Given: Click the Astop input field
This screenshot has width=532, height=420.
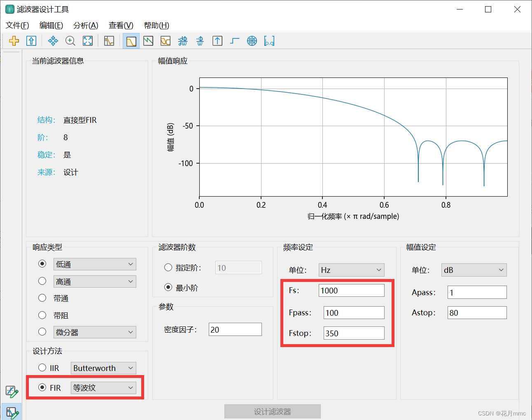Looking at the screenshot, I should [x=477, y=312].
